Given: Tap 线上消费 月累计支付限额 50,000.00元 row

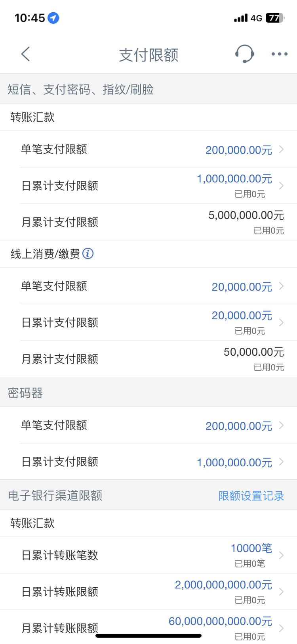Looking at the screenshot, I should [148, 359].
